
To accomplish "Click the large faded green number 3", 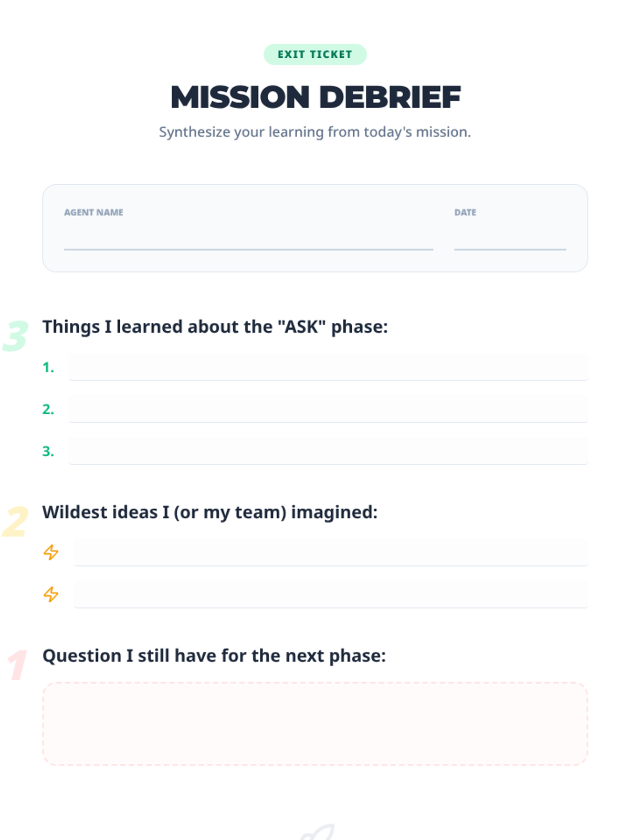I will pyautogui.click(x=15, y=336).
